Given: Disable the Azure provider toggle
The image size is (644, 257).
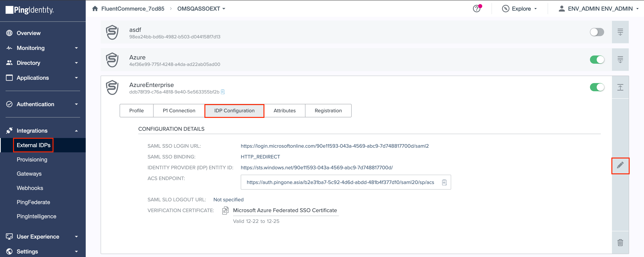Looking at the screenshot, I should click(597, 60).
